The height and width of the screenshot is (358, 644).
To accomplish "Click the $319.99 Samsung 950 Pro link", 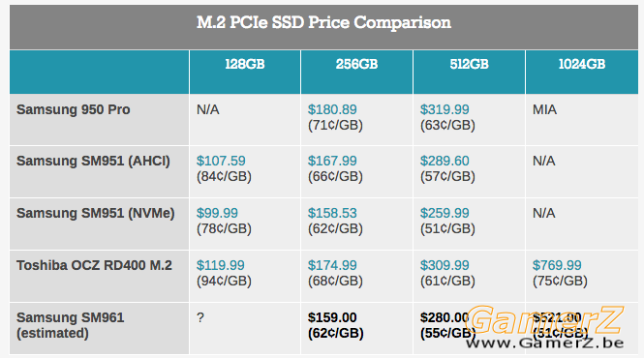I will 445,109.
